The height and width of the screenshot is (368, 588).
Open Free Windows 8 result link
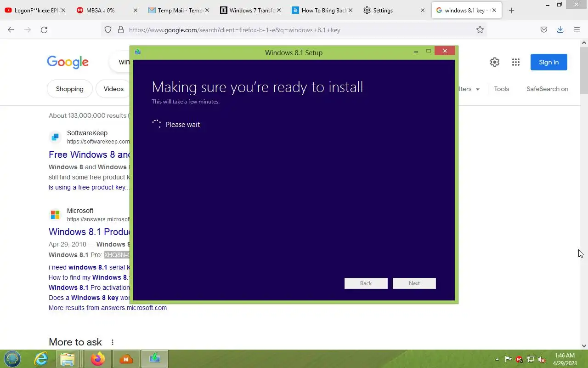[x=90, y=155]
